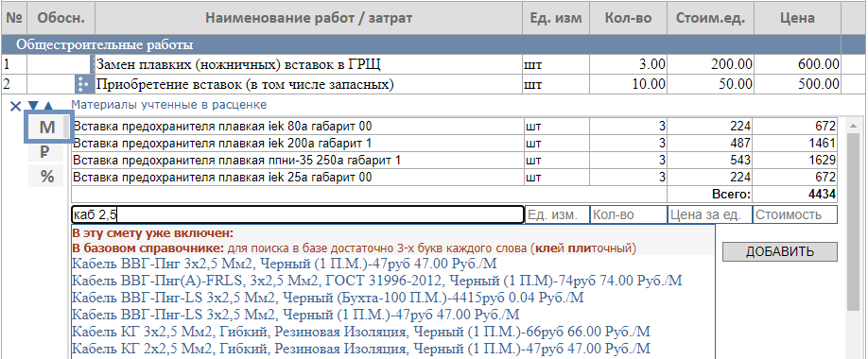
Task: Select Кабель КГ 2х2,5 Мм2 suggestion
Action: tap(361, 350)
